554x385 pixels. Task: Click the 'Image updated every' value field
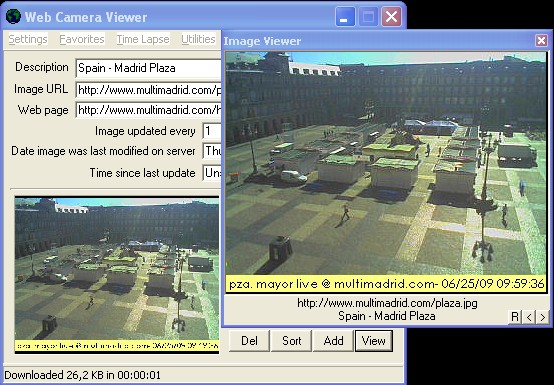(x=212, y=131)
